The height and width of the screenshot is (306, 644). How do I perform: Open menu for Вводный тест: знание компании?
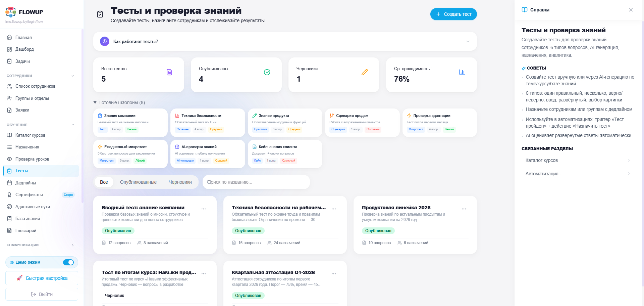(204, 209)
